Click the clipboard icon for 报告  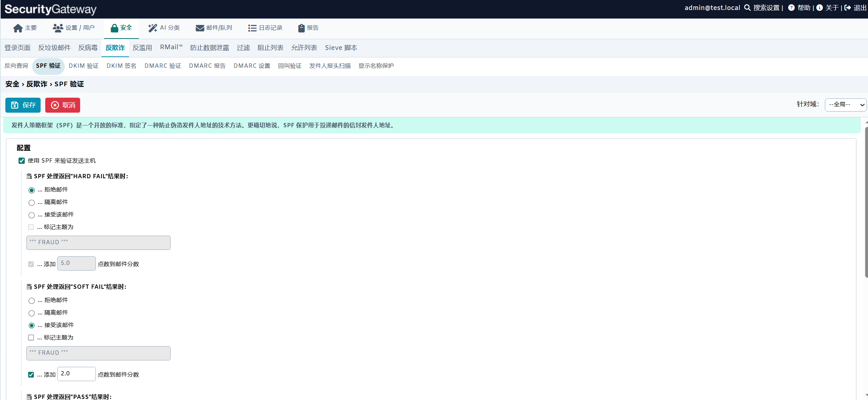pyautogui.click(x=301, y=28)
